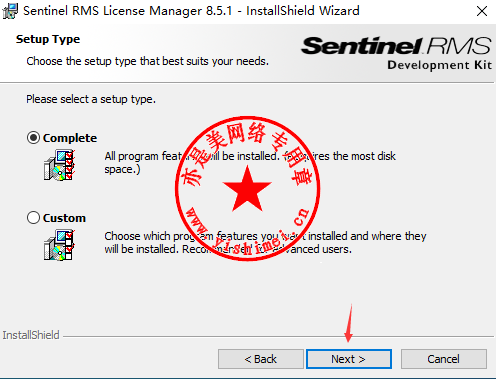
Task: Go to the next step with Next
Action: click(x=349, y=359)
